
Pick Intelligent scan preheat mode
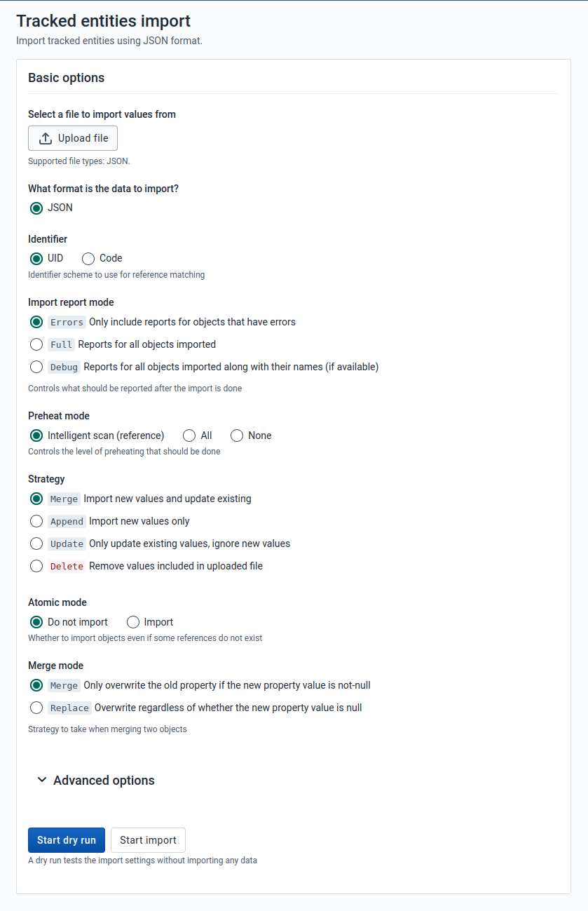[x=36, y=436]
